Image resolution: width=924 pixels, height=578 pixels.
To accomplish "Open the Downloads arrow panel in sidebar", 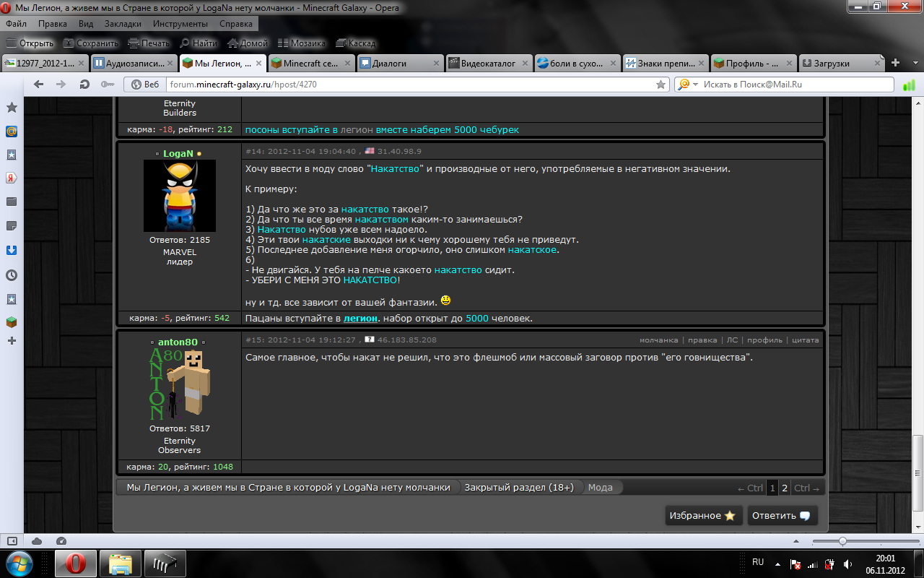I will [x=12, y=250].
